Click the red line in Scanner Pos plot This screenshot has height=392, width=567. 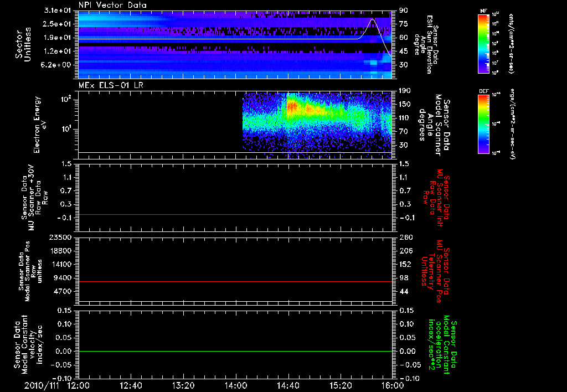pyautogui.click(x=235, y=281)
